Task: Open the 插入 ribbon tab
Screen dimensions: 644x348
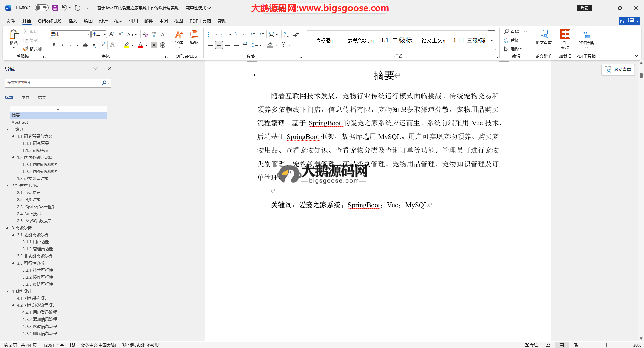Action: tap(73, 21)
